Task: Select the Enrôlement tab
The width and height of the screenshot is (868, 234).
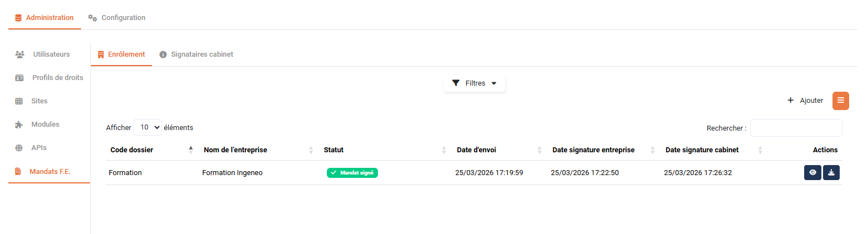Action: [x=122, y=54]
